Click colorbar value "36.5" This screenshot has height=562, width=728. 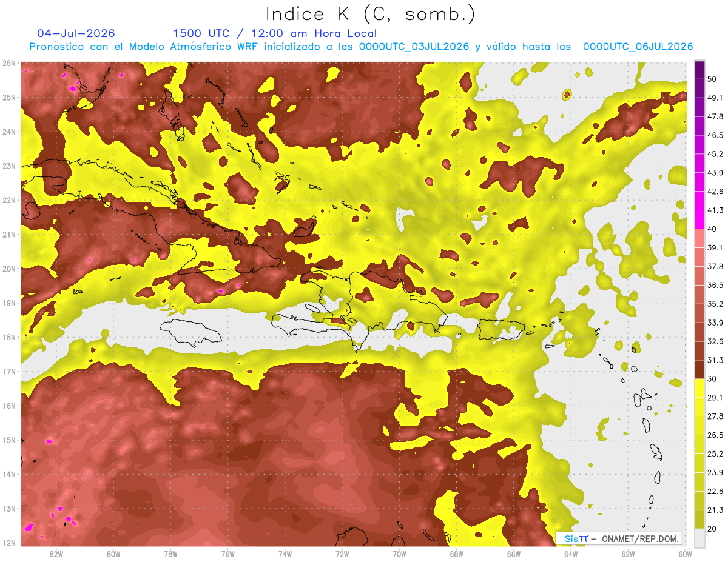(716, 285)
